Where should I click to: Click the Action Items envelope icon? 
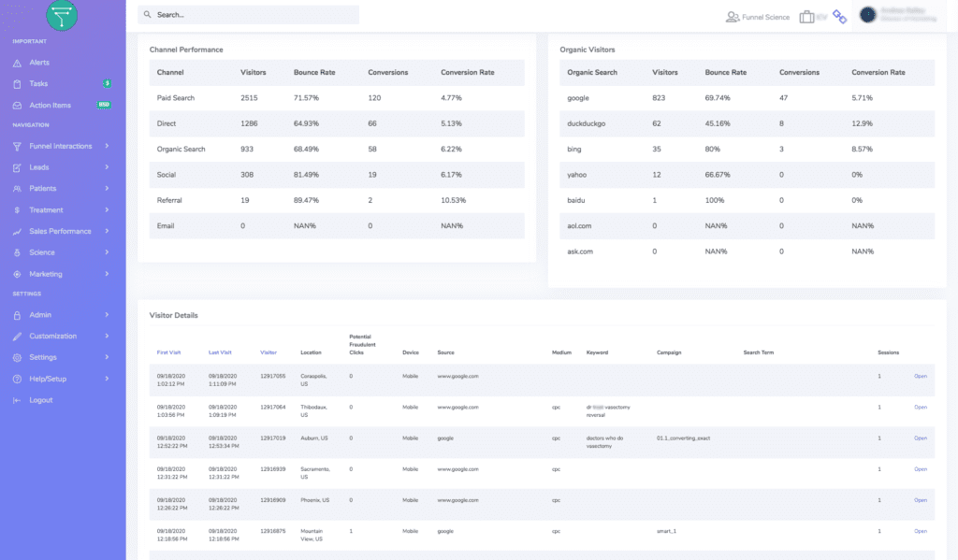coord(18,106)
